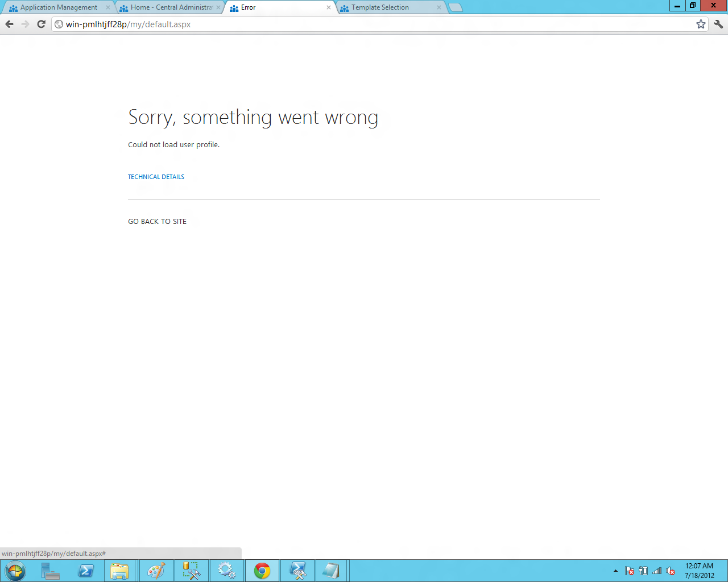Launch Windows PowerShell from the taskbar

pyautogui.click(x=86, y=570)
